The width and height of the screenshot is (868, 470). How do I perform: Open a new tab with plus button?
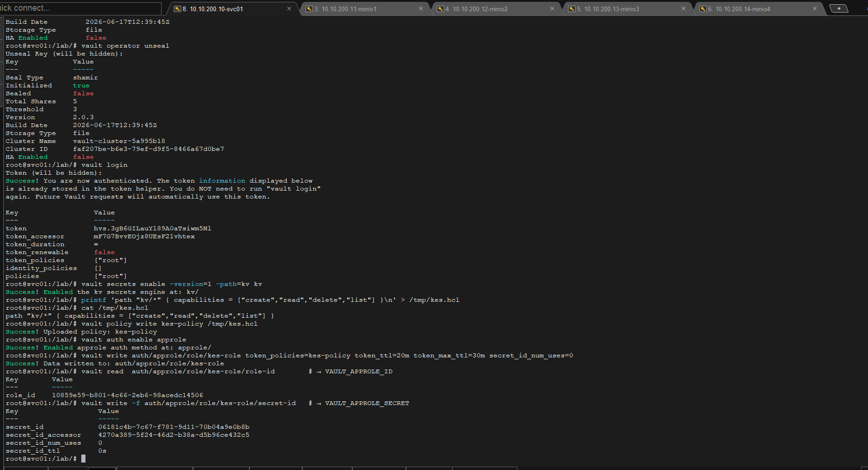pos(839,8)
